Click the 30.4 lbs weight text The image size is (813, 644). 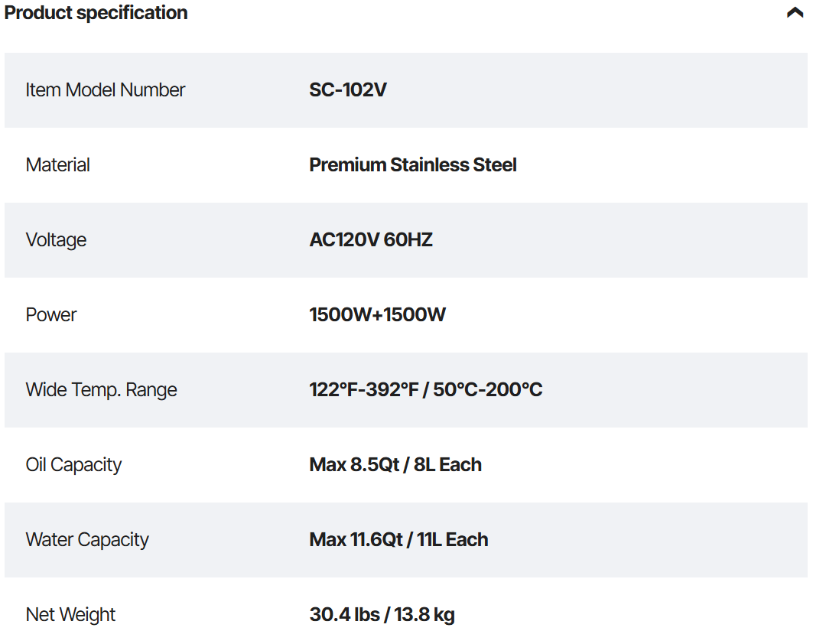pos(345,614)
